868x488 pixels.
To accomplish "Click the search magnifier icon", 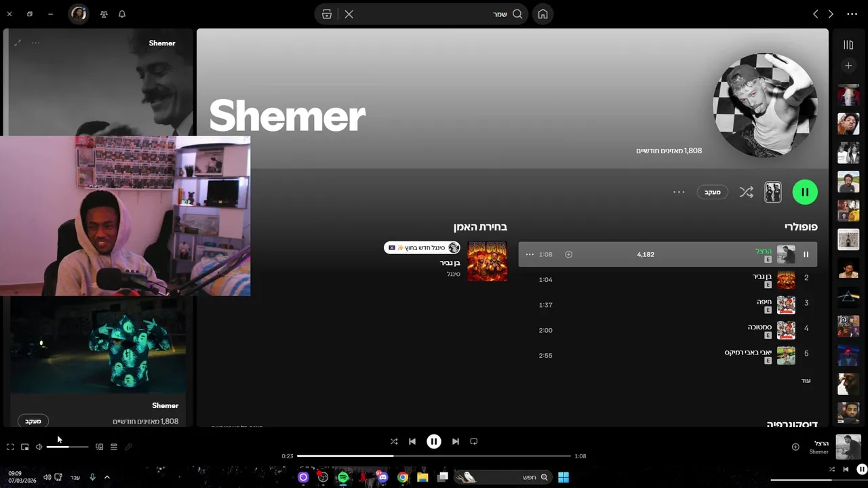I will click(x=517, y=14).
